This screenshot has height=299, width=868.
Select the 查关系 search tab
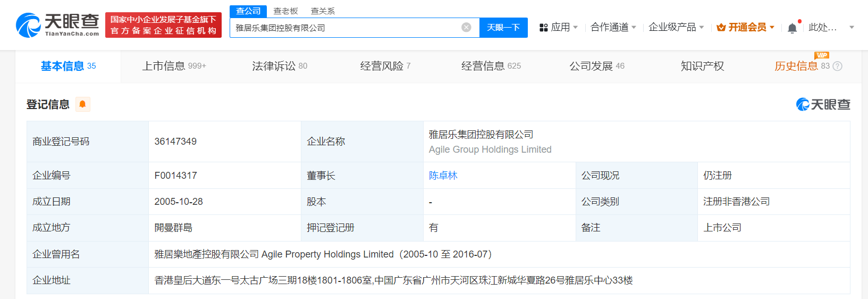[323, 11]
